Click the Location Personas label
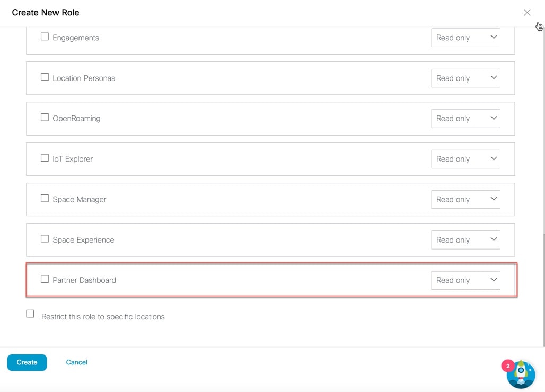 (x=84, y=78)
